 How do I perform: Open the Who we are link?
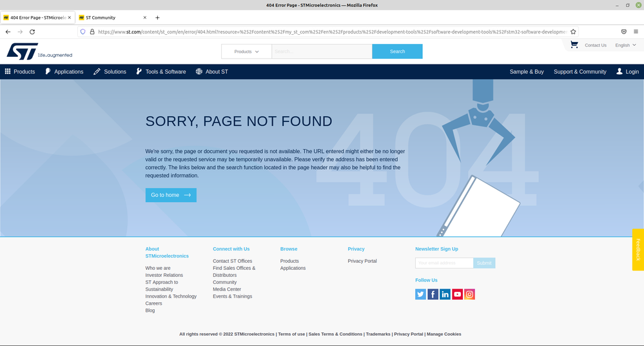(x=158, y=269)
